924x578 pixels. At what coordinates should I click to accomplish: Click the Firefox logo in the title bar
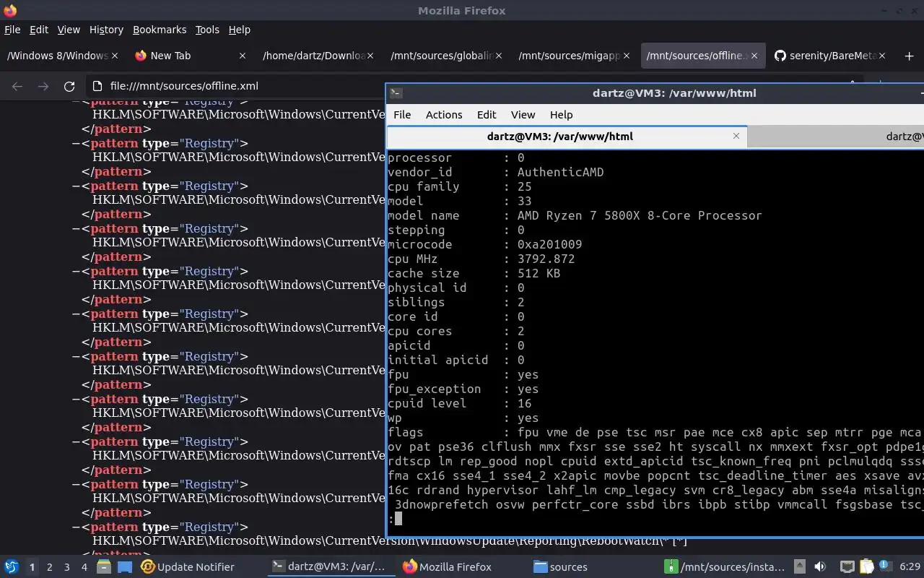click(x=10, y=10)
